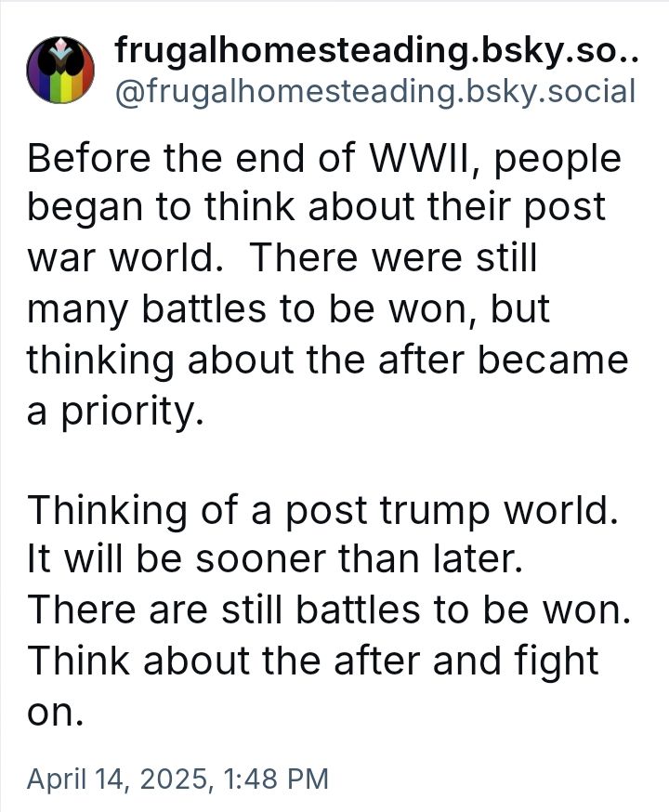The image size is (669, 812).
Task: Open the frugalhomesteading profile avatar
Action: 60,70
